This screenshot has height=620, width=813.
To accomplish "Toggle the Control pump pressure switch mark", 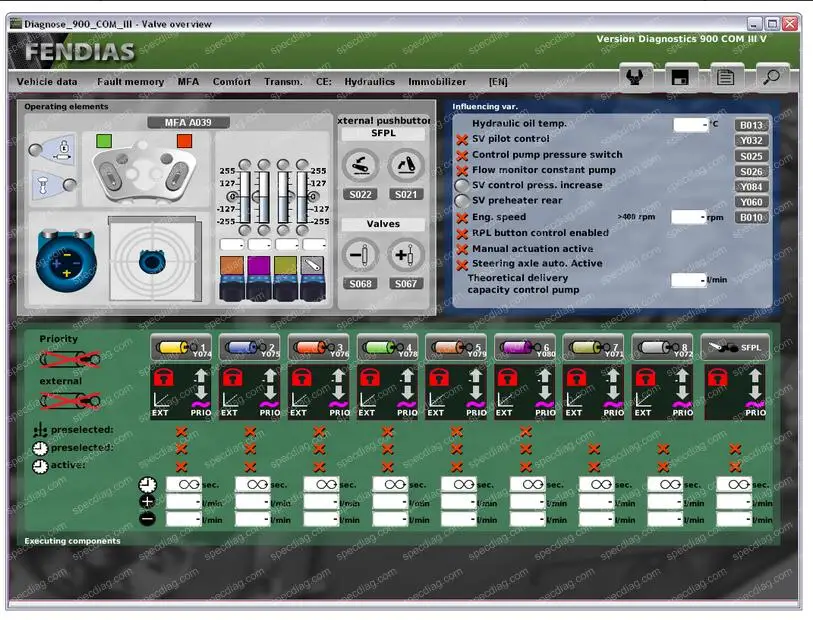I will [462, 156].
